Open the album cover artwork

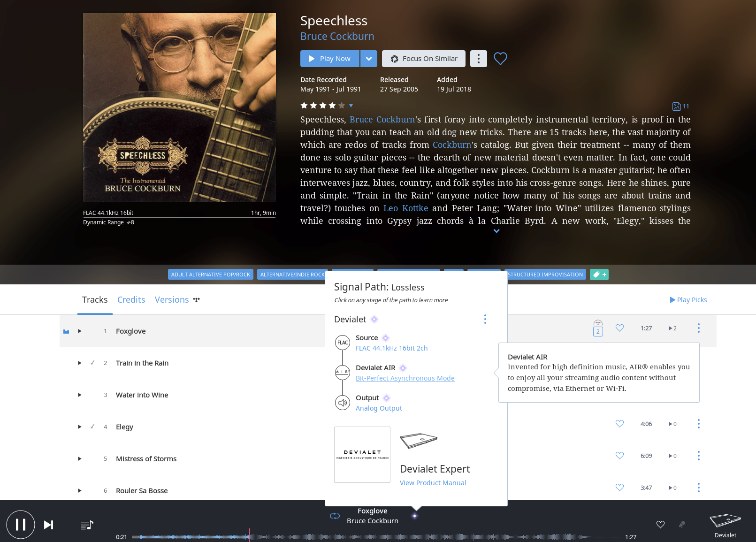pyautogui.click(x=179, y=107)
